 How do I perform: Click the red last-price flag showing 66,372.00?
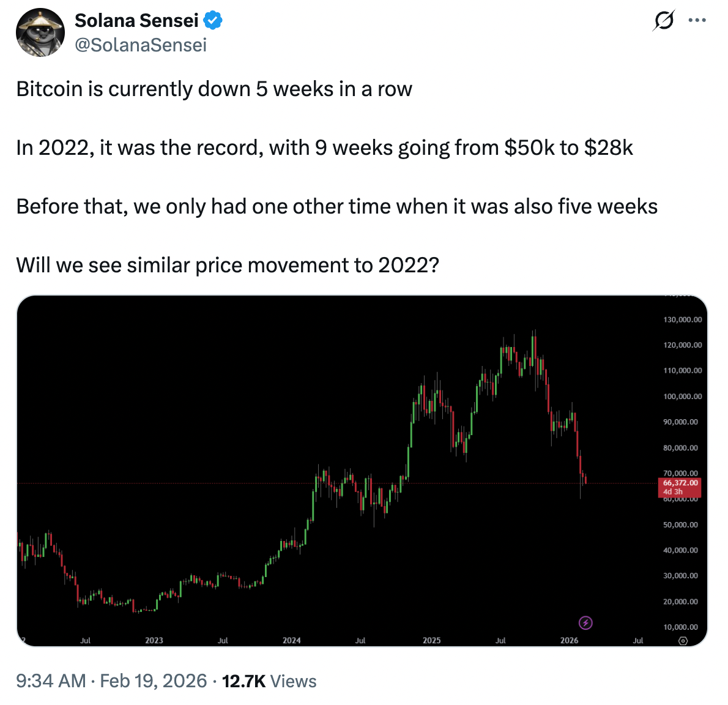pyautogui.click(x=681, y=482)
